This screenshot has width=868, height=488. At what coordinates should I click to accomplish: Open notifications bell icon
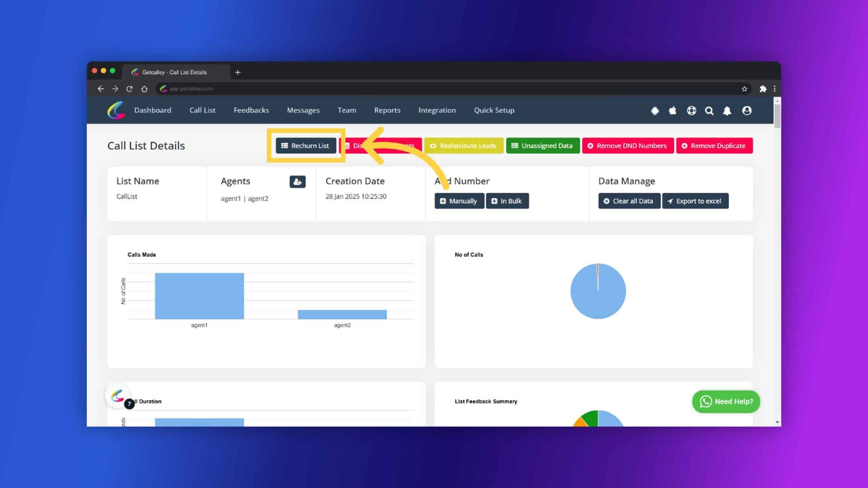[727, 111]
